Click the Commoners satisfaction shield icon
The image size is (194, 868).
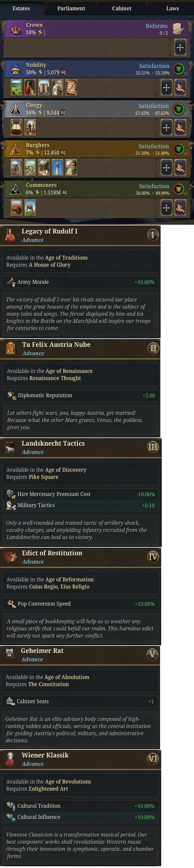coord(179,189)
